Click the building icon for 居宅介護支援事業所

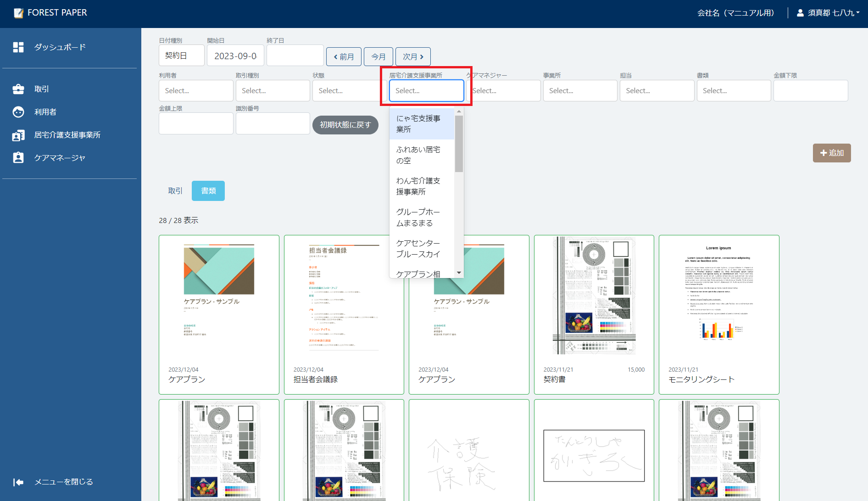tap(18, 135)
